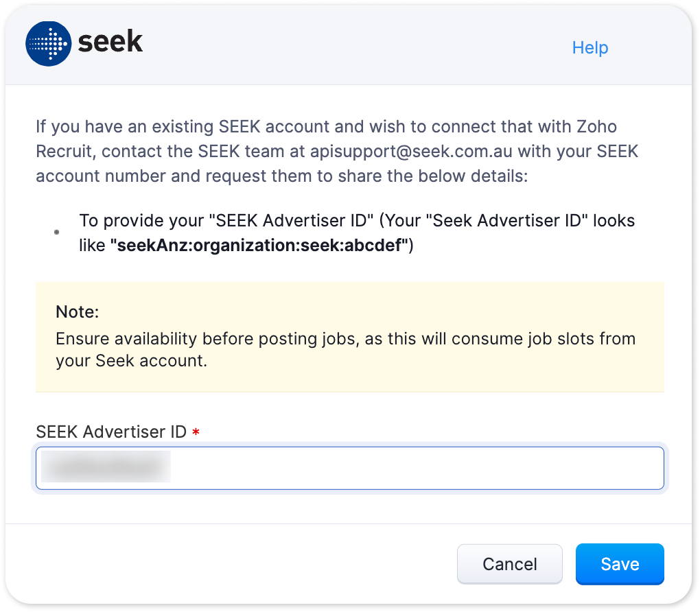The height and width of the screenshot is (612, 700).
Task: Save the SEEK Advertiser ID
Action: (620, 564)
